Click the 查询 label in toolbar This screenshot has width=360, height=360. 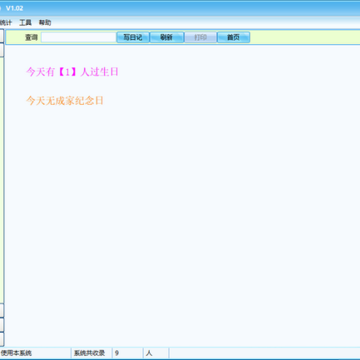[x=31, y=37]
